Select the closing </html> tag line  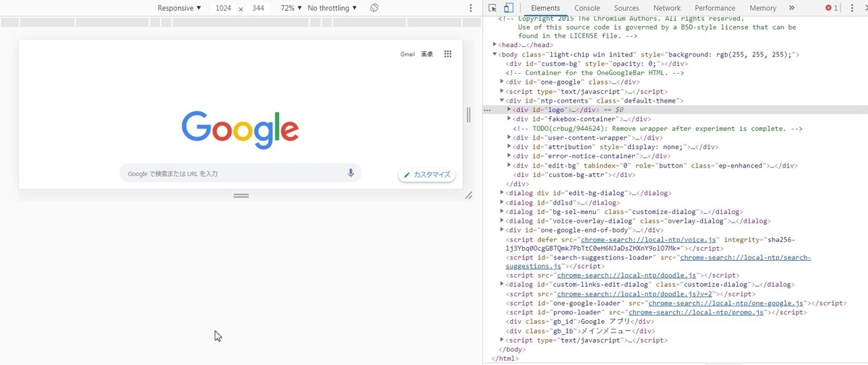505,358
